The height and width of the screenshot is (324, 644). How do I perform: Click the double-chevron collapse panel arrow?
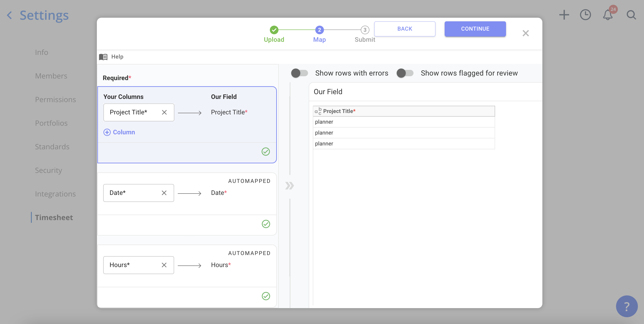point(290,186)
